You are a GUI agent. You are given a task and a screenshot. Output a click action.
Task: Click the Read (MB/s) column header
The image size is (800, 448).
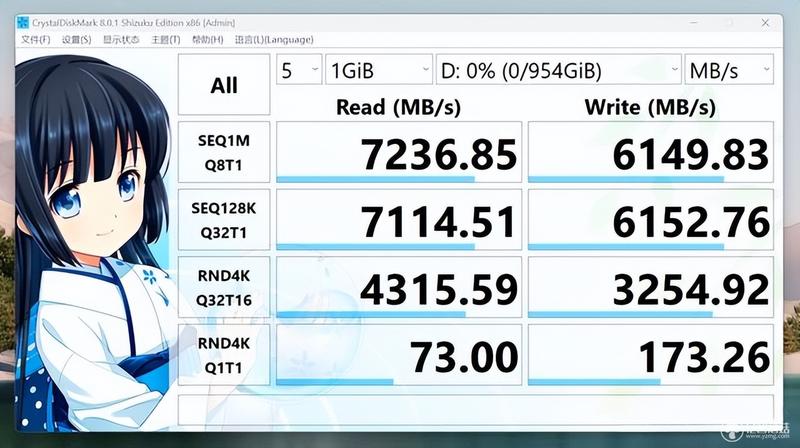point(398,107)
